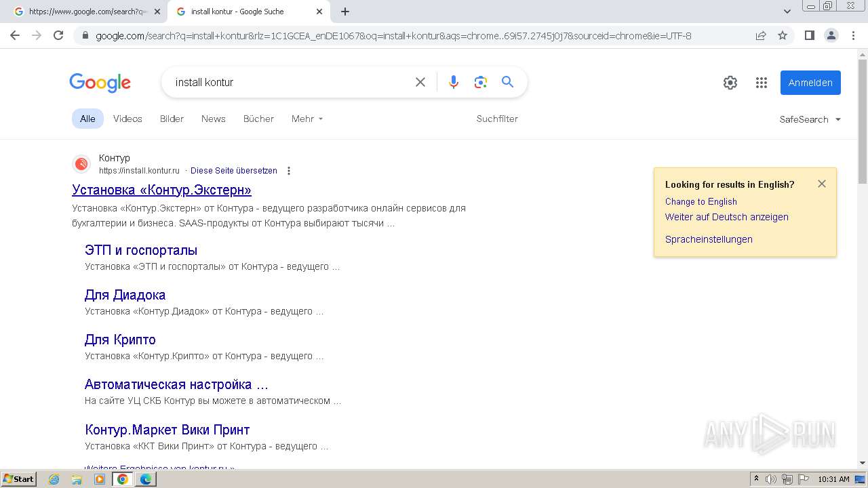This screenshot has height=488, width=868.
Task: Search by image with Google Lens
Action: tap(481, 82)
